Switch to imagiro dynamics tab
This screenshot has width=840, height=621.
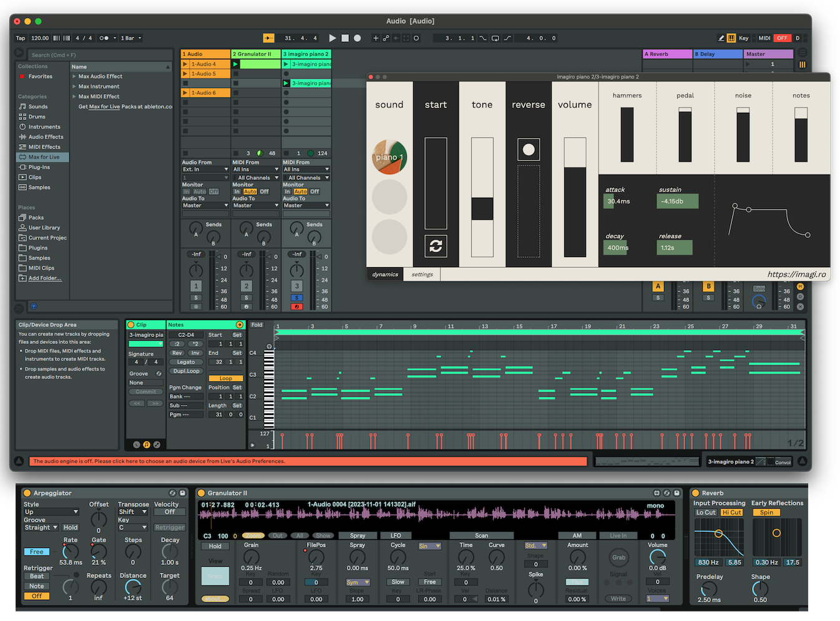tap(385, 274)
